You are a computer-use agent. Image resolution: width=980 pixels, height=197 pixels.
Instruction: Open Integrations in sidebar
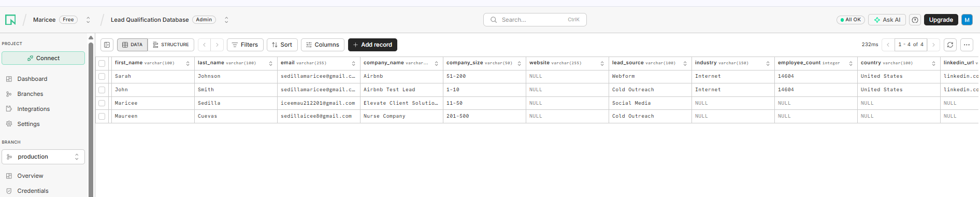(x=33, y=109)
